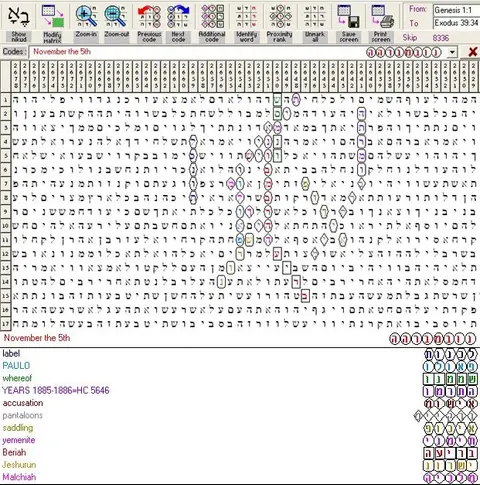Click the Hebrew letters next to 'yemenite'
480x485 pixels.
pos(451,441)
